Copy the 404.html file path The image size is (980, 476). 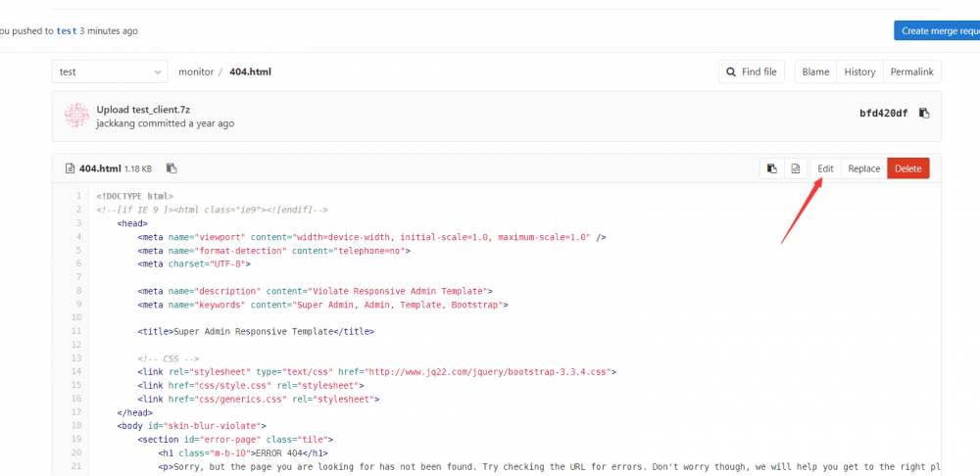point(171,168)
